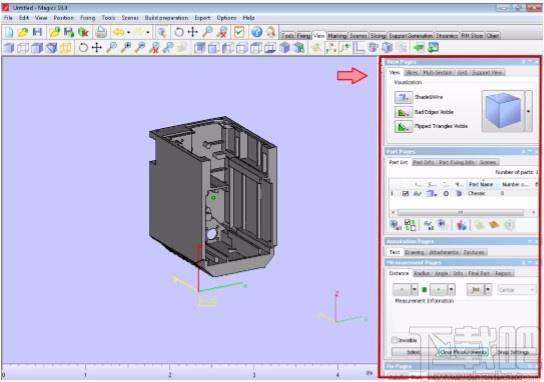The image size is (544, 382).
Task: Select the Shade and Wire cube icon
Action: tap(37, 48)
